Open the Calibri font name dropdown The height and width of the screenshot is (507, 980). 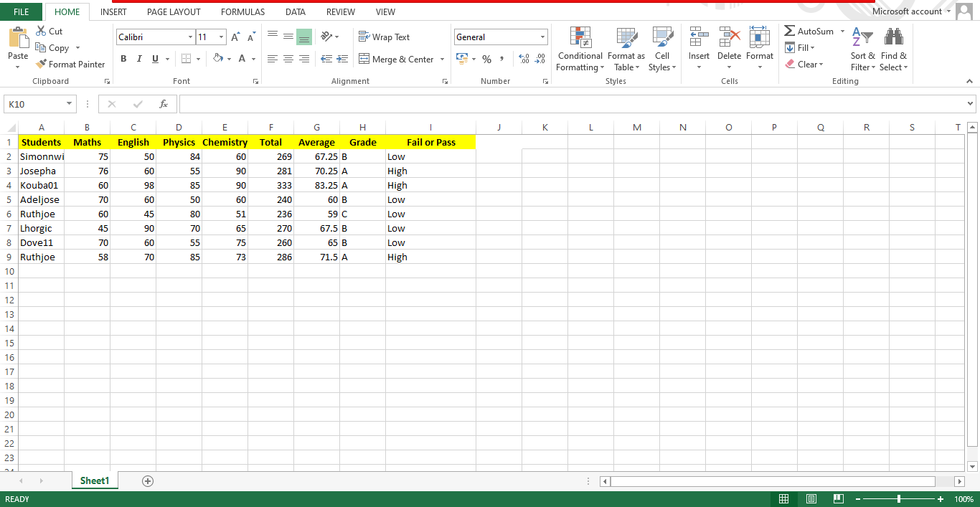pyautogui.click(x=190, y=37)
